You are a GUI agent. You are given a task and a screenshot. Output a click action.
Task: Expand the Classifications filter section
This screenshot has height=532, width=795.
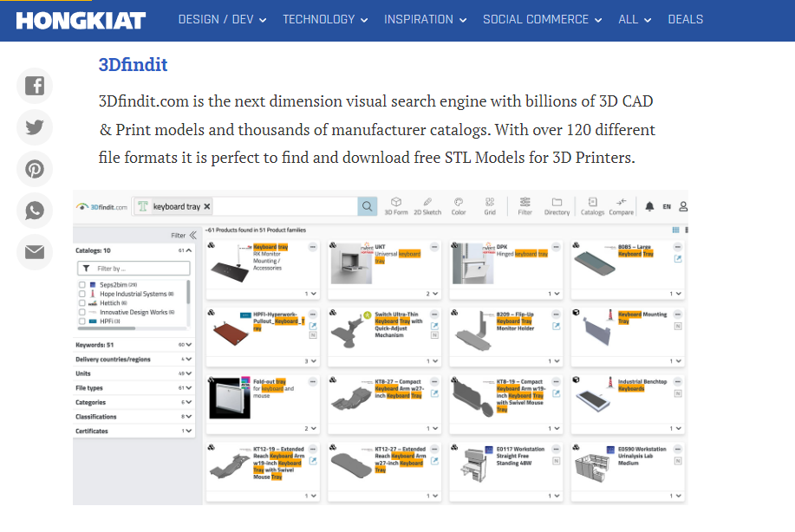coord(134,417)
